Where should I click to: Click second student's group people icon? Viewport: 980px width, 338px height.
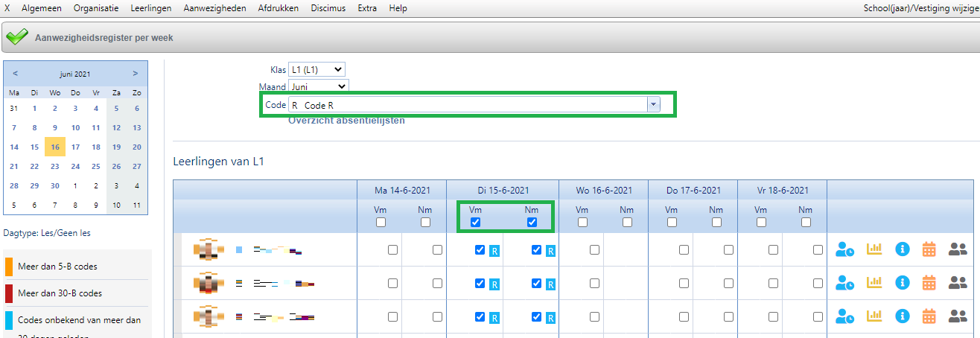click(x=957, y=283)
